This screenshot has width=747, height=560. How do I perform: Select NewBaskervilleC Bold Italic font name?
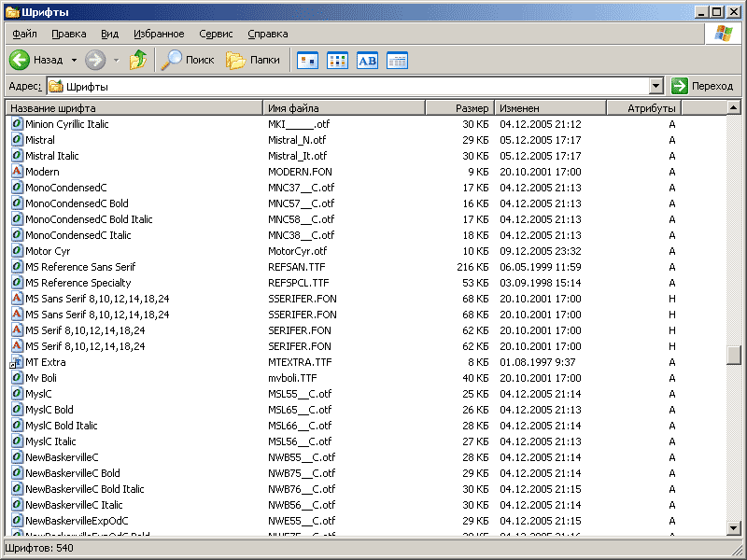pos(85,488)
